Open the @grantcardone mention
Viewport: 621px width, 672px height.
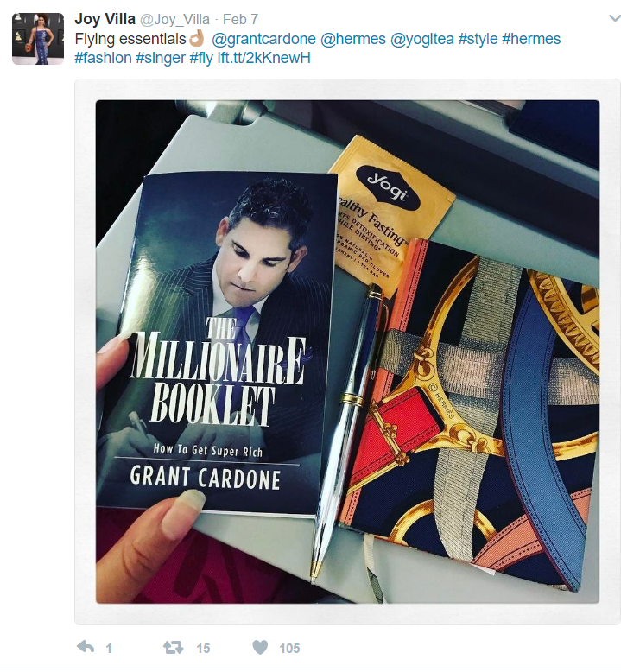pyautogui.click(x=263, y=39)
